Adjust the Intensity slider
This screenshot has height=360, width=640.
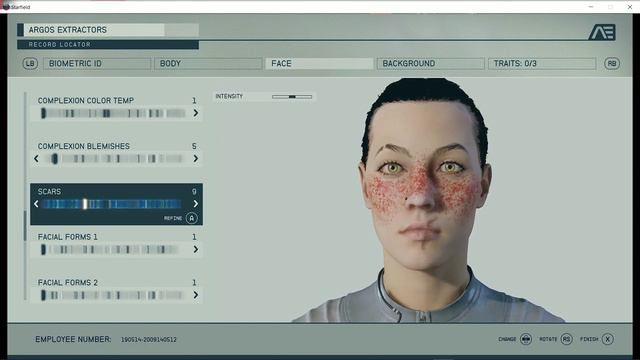[x=292, y=97]
